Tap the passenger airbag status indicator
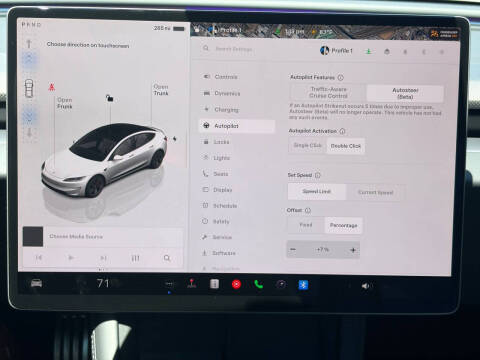 tap(445, 34)
